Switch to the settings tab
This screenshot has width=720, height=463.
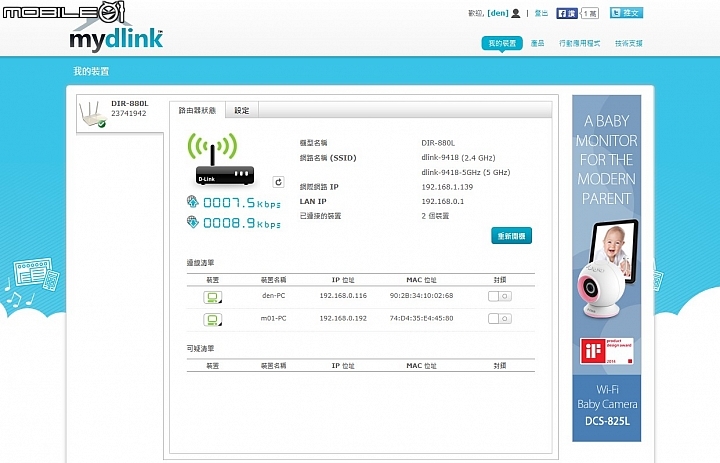[x=242, y=110]
